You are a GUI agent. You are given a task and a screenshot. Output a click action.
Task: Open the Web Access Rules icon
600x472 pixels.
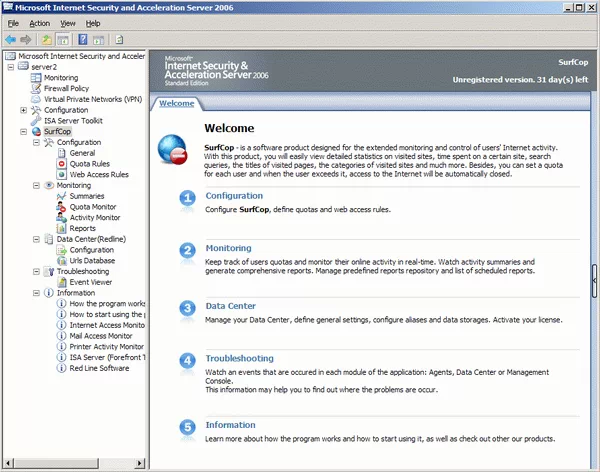click(x=61, y=175)
